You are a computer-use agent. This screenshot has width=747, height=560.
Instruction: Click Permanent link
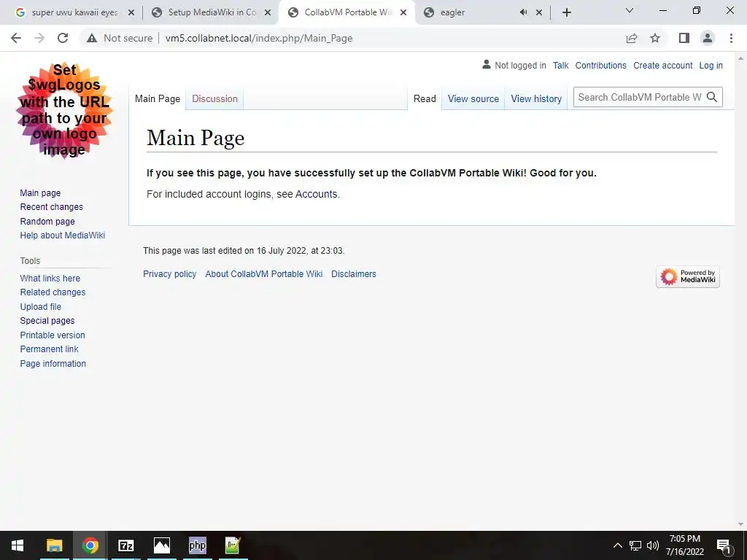(x=49, y=349)
